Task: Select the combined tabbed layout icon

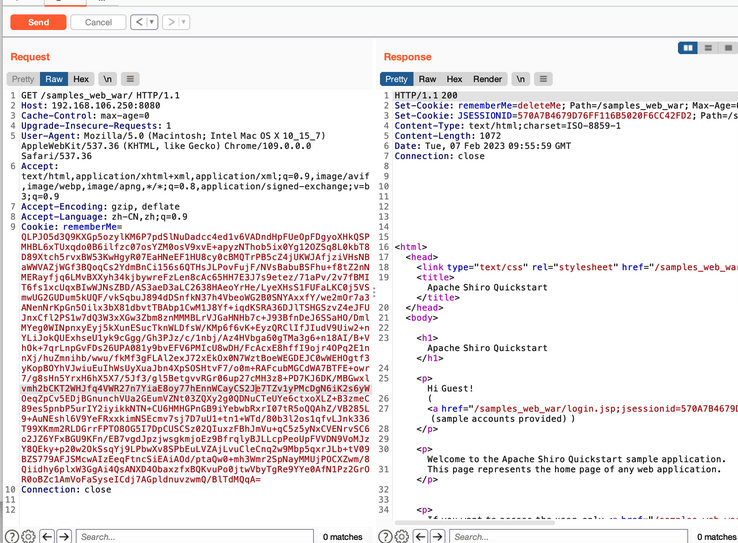Action: click(728, 48)
